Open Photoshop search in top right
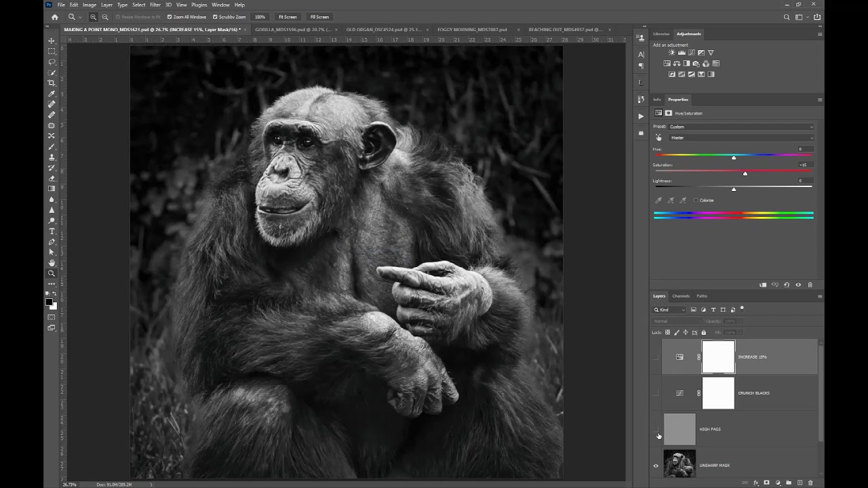 pos(787,17)
